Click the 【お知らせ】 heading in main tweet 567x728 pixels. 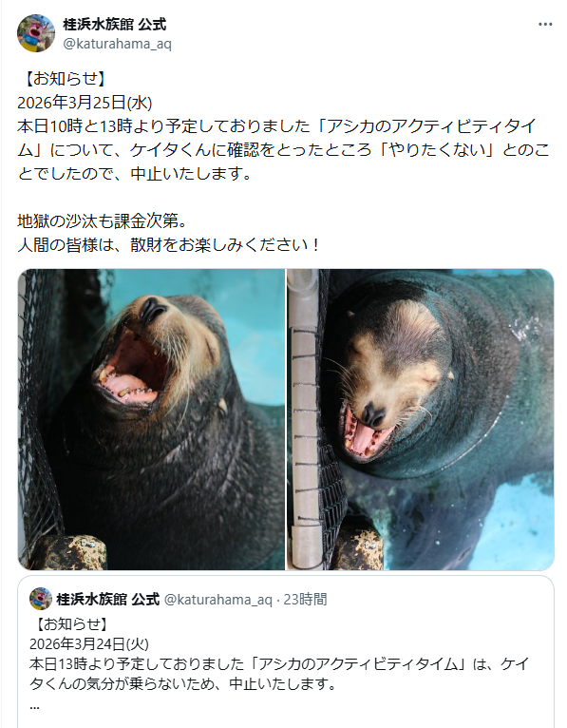[64, 79]
